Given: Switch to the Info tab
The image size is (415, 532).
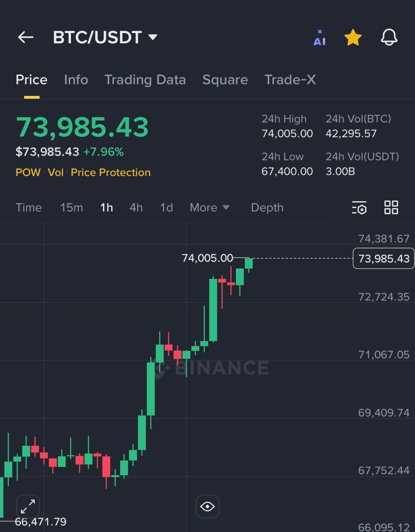Looking at the screenshot, I should tap(76, 80).
